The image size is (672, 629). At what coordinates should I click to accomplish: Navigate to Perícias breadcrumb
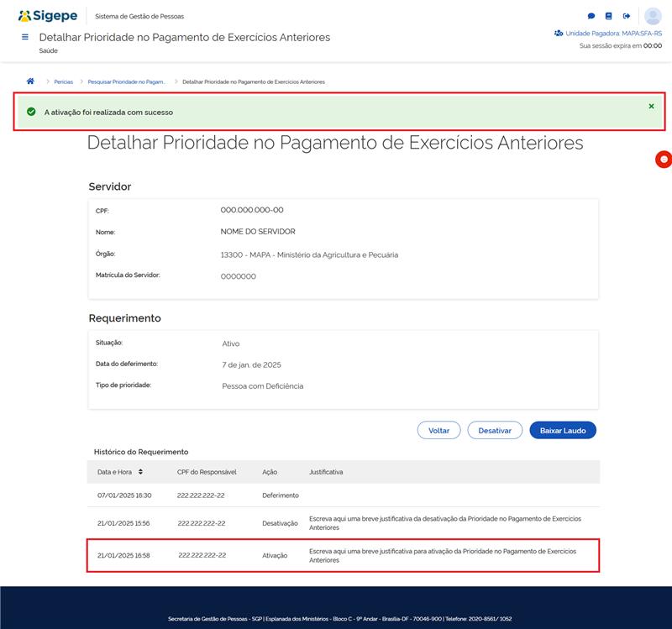point(64,81)
